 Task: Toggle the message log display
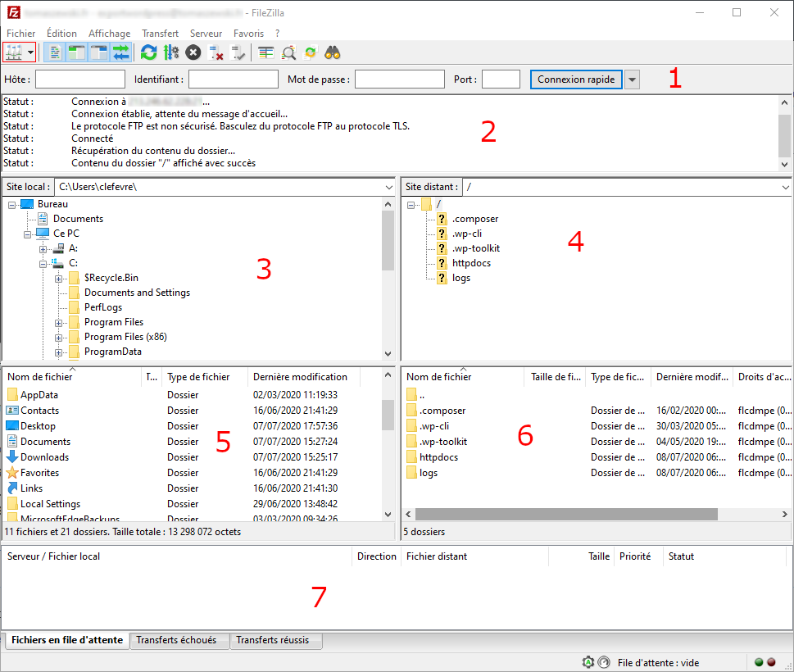(55, 52)
